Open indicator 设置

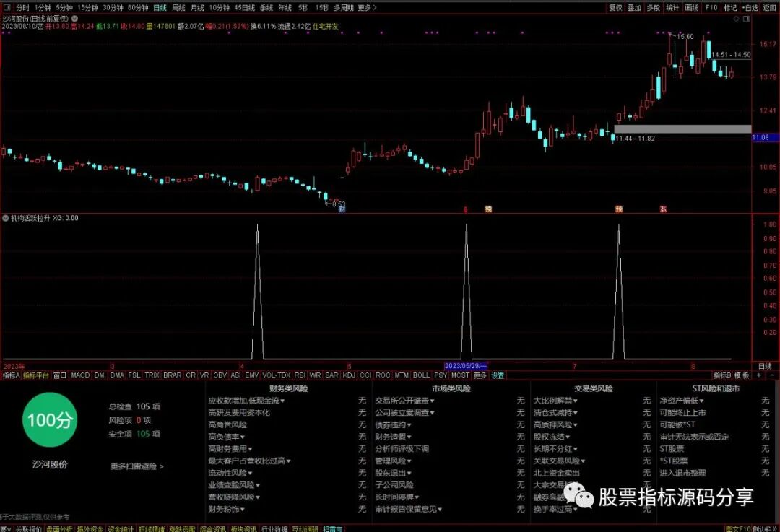click(x=498, y=375)
